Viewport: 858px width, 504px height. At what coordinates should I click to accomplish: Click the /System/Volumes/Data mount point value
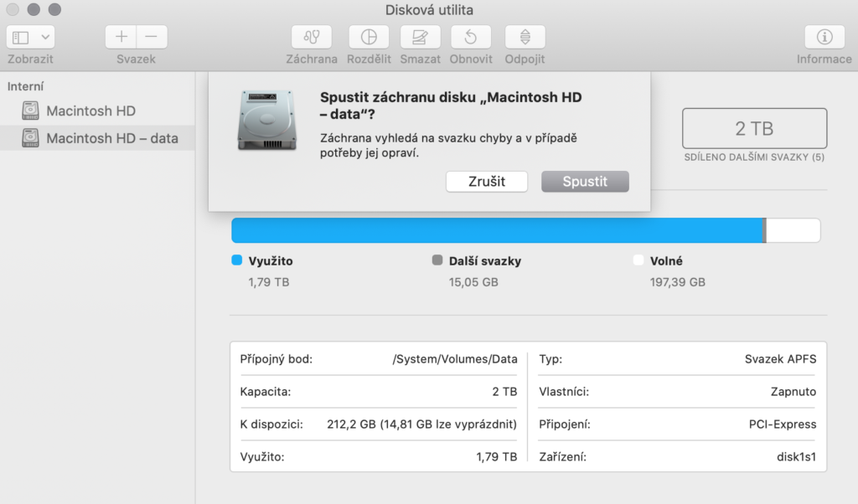pyautogui.click(x=455, y=359)
